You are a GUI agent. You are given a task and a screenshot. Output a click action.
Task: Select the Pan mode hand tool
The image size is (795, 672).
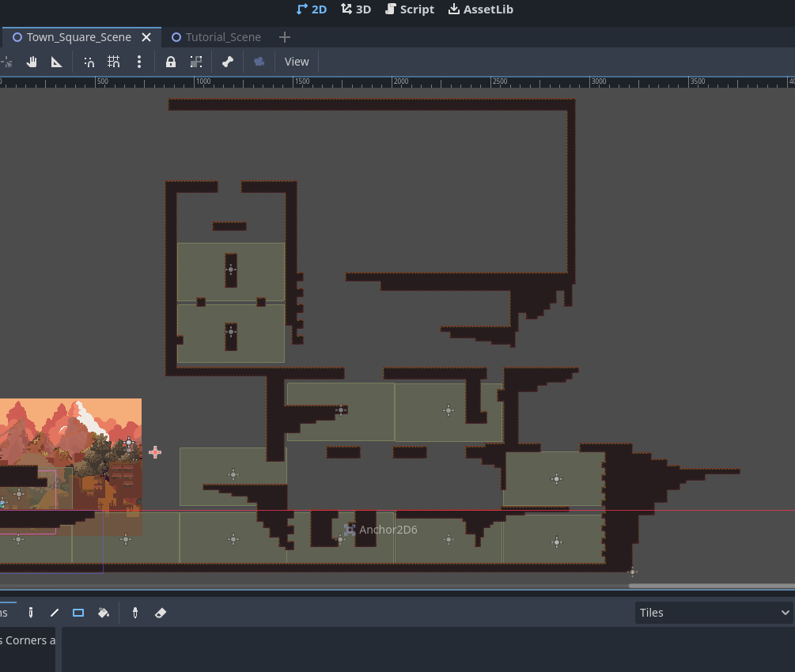pyautogui.click(x=32, y=62)
